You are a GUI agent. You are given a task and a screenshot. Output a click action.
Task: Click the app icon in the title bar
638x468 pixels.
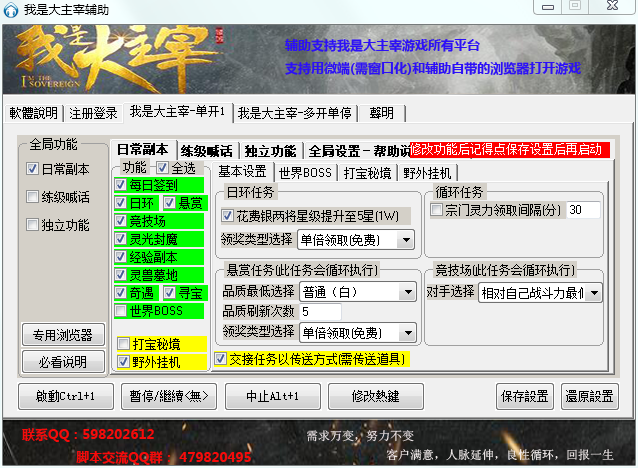[12, 9]
